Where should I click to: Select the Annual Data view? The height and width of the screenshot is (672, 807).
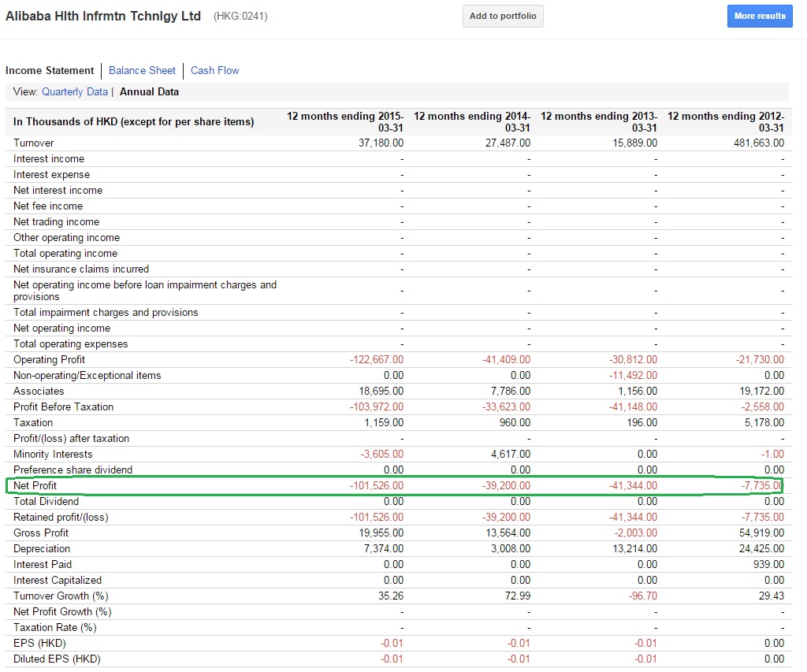tap(149, 91)
